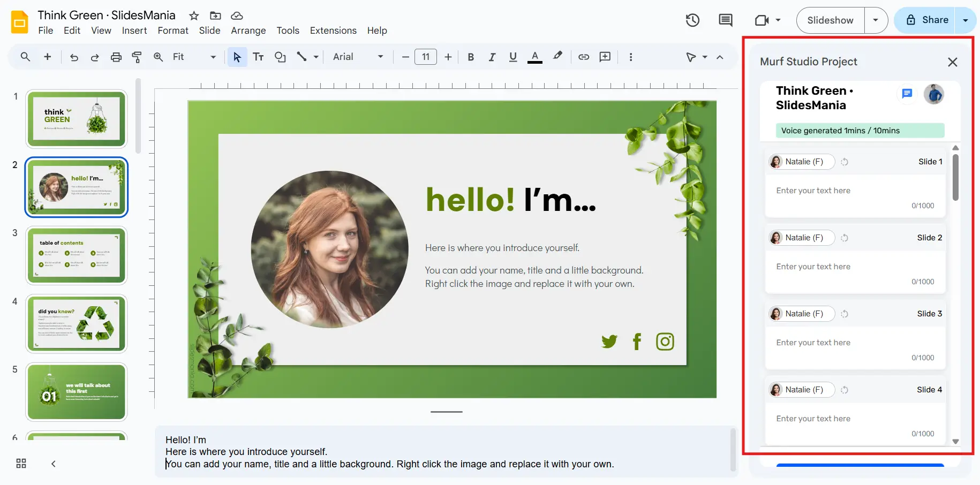This screenshot has width=980, height=485.
Task: Open the Murf profile avatar
Action: click(934, 94)
